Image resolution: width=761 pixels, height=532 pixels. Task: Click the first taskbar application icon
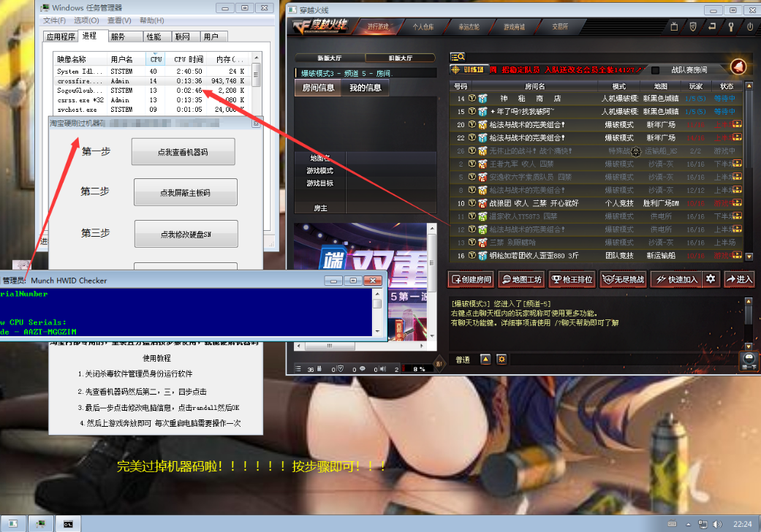[13, 524]
